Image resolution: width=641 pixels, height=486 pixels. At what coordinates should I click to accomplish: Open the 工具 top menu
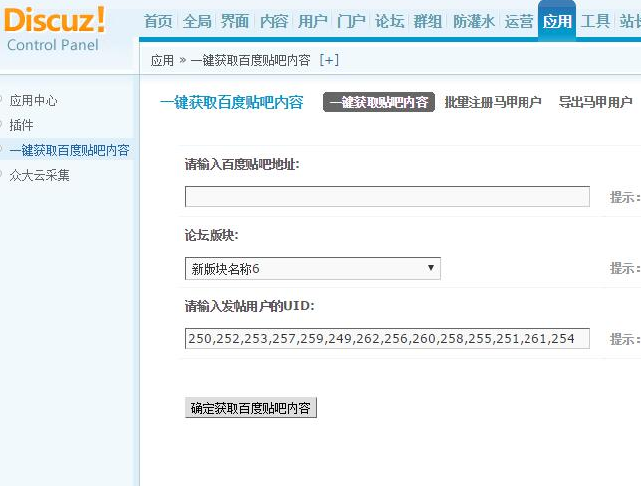pyautogui.click(x=595, y=21)
